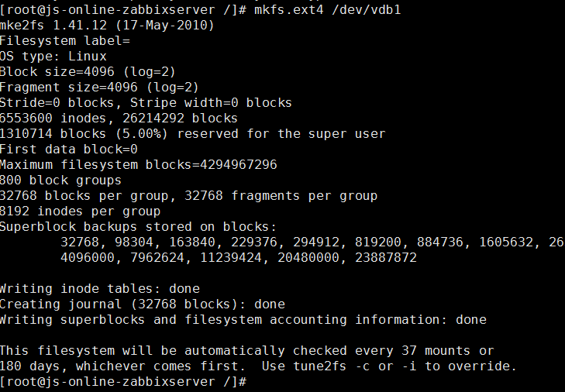The width and height of the screenshot is (565, 392).
Task: Select the 800 block groups line
Action: point(61,181)
